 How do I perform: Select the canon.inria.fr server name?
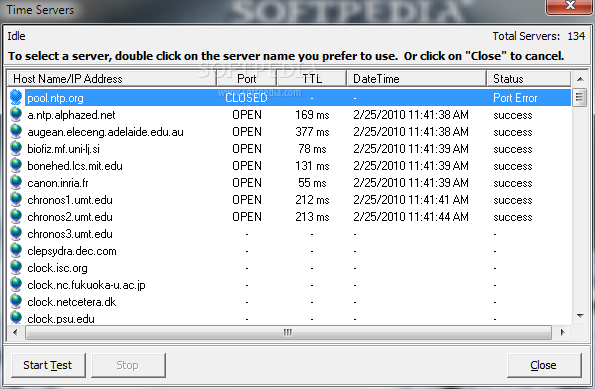coord(58,183)
